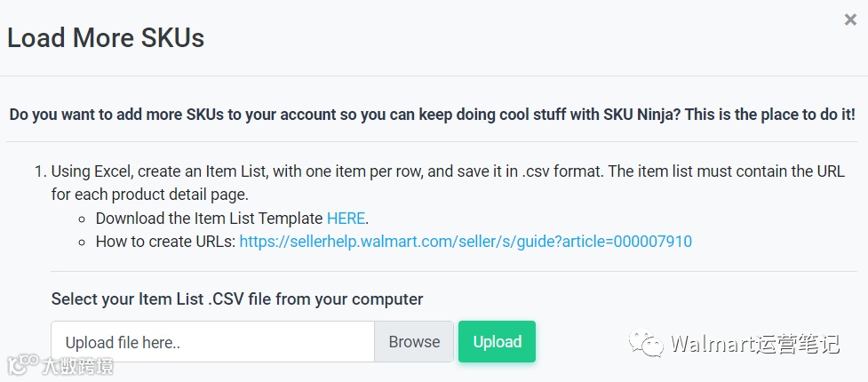Click the 'Upload file here..' field
This screenshot has width=868, height=382.
[x=212, y=342]
